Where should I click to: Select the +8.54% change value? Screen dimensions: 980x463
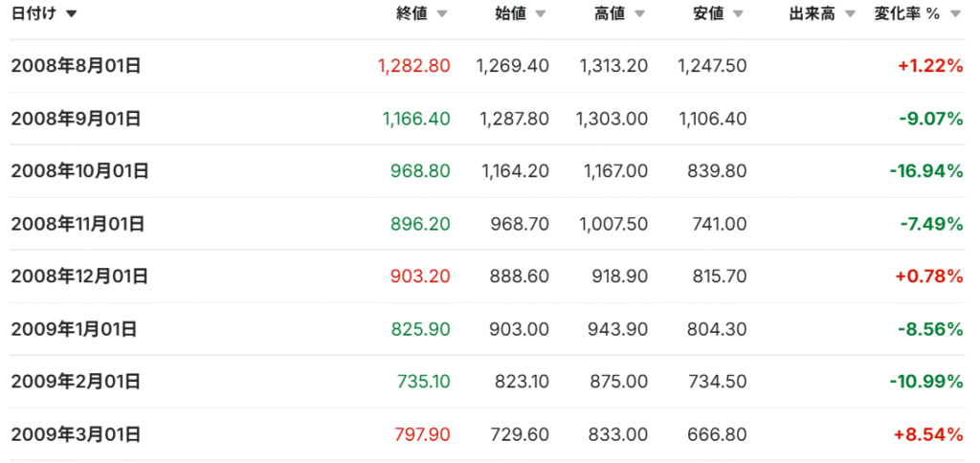tap(927, 434)
